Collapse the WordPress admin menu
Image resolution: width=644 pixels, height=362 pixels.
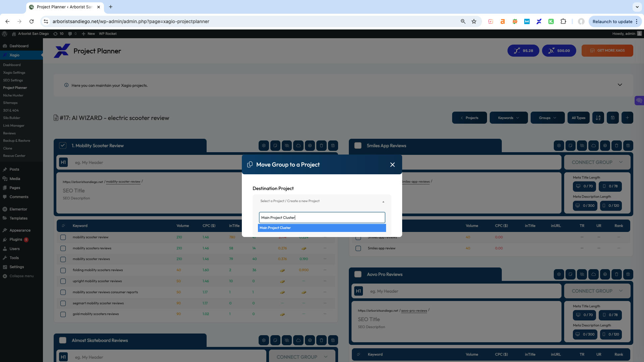(18, 276)
